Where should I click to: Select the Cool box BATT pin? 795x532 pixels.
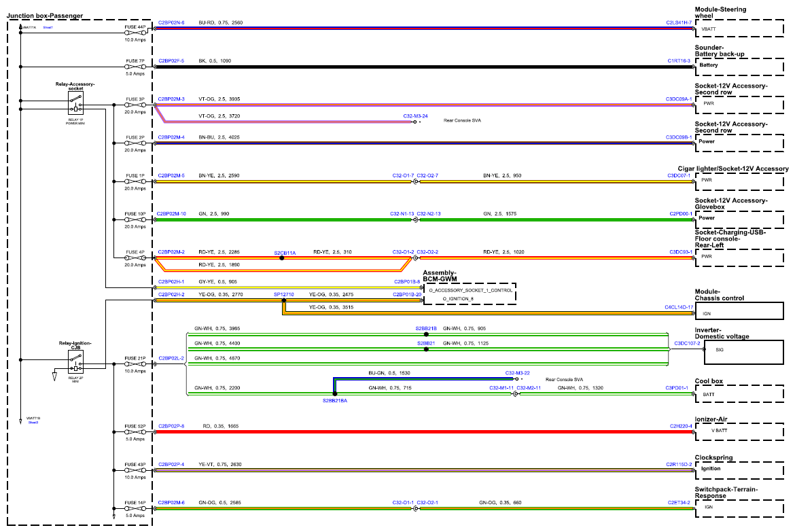coord(708,395)
